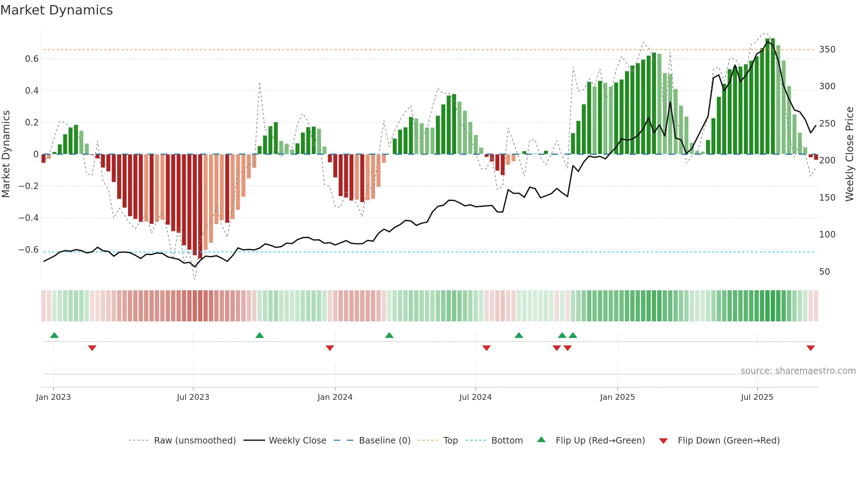Viewport: 868px width, 488px height.
Task: Toggle the Flip Down (Green→Red) legend entry
Action: pyautogui.click(x=719, y=440)
